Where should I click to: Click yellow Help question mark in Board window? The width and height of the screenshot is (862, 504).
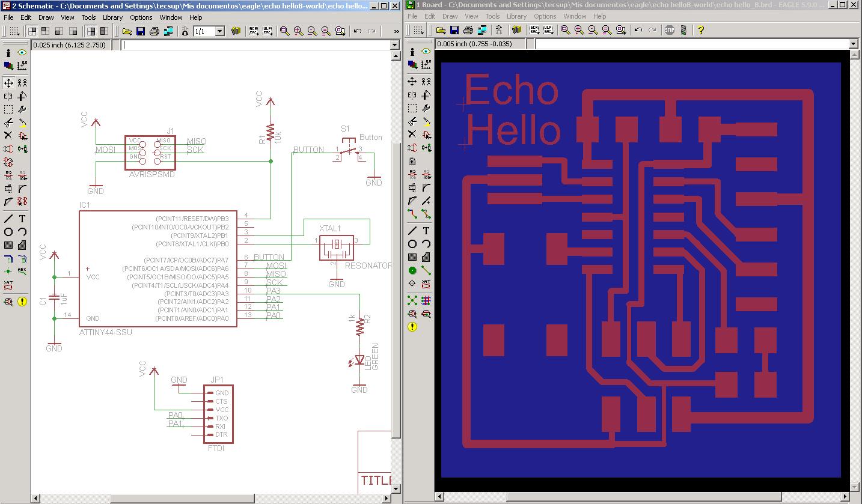(x=700, y=30)
